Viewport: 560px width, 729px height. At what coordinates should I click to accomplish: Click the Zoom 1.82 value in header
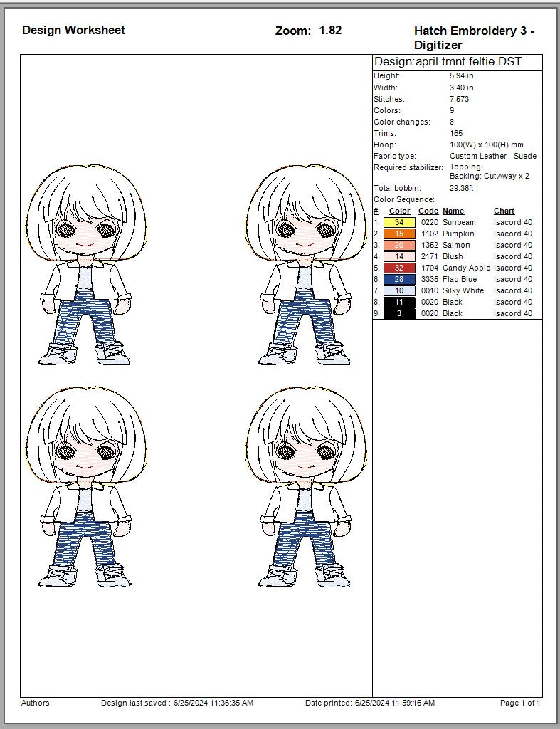(x=329, y=30)
